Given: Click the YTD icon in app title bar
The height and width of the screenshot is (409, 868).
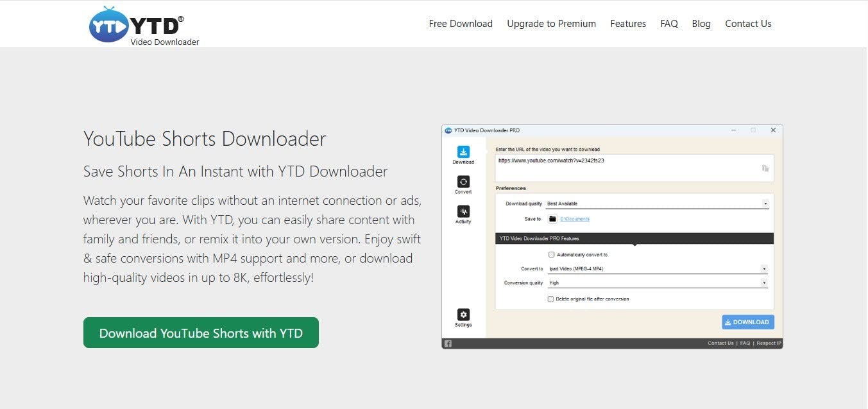Looking at the screenshot, I should click(448, 130).
